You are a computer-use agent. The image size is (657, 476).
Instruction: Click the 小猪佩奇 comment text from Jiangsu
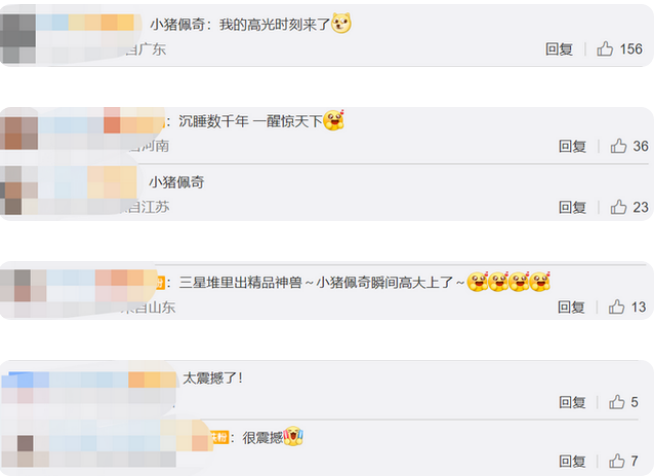[176, 182]
